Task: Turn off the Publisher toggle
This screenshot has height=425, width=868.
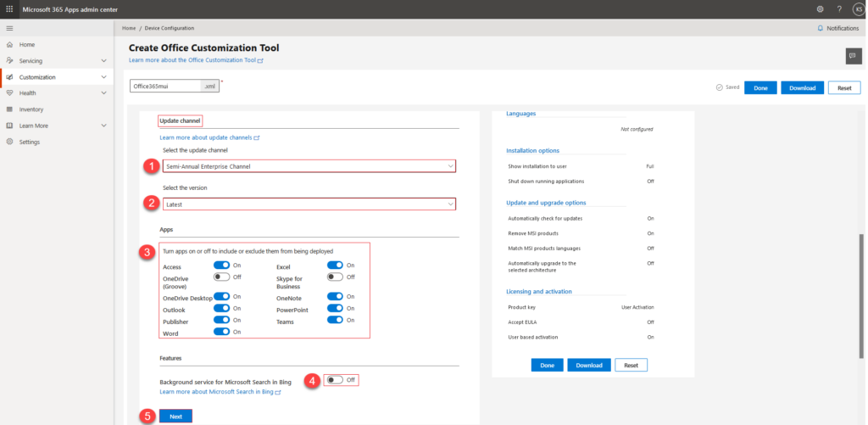Action: (x=221, y=320)
